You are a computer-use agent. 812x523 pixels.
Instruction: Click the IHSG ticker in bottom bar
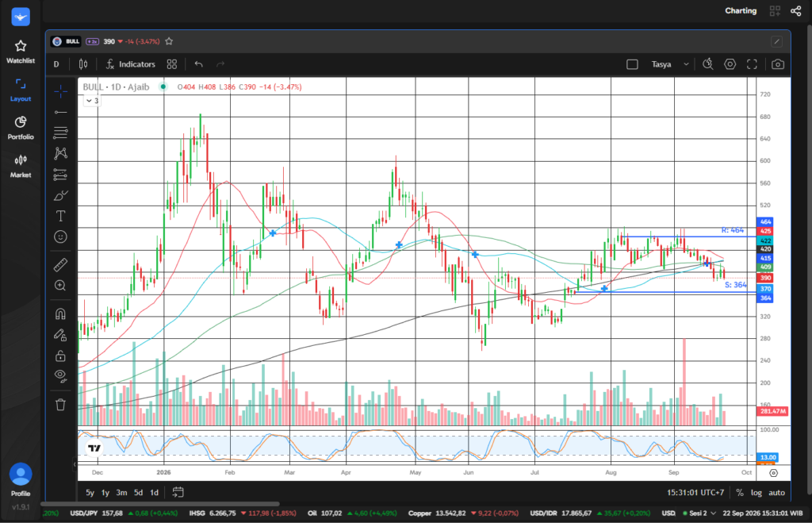tap(243, 513)
